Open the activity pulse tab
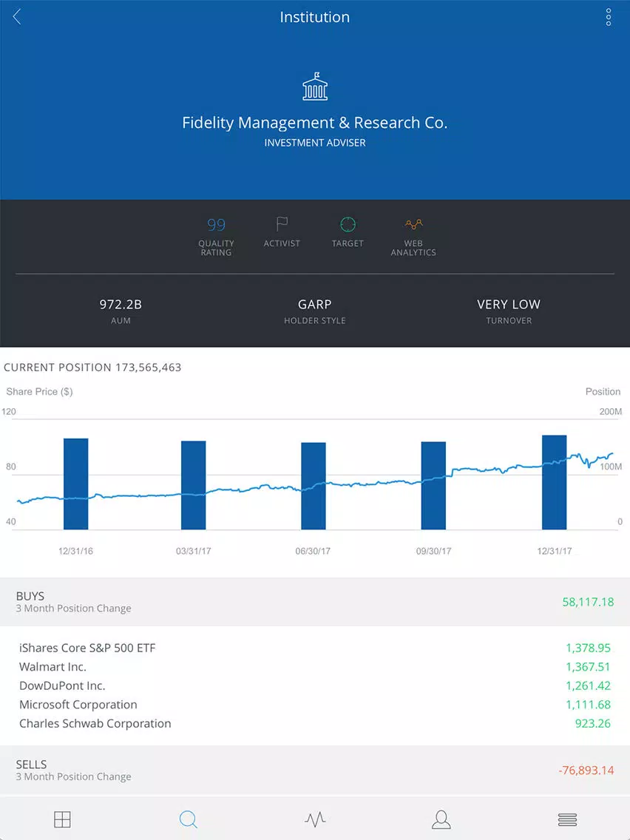630x840 pixels. [315, 819]
